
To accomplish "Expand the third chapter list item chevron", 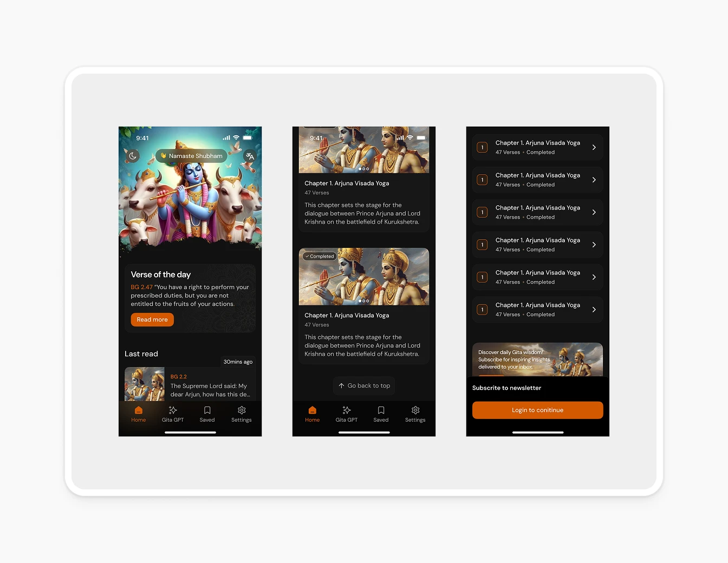I will tap(595, 212).
